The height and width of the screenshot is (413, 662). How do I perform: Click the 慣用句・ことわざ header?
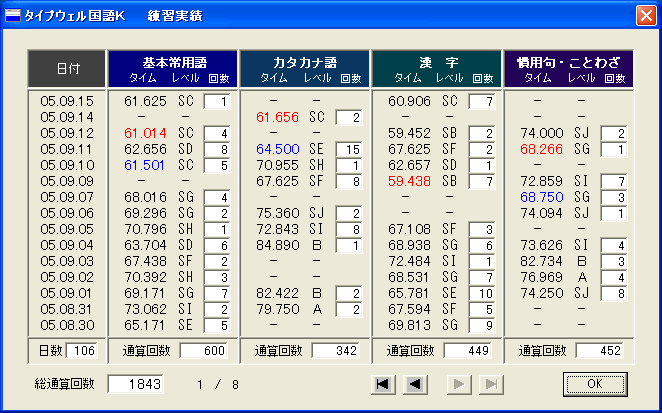(x=569, y=68)
